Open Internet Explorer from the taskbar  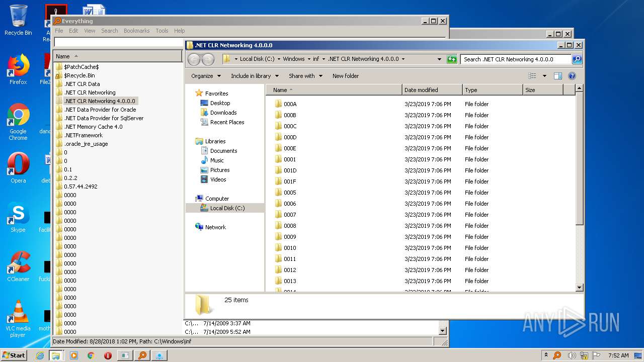coord(40,355)
